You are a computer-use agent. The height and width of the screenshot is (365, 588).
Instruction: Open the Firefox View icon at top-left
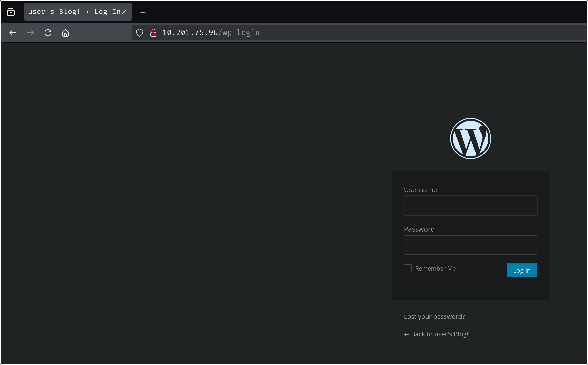[x=11, y=12]
